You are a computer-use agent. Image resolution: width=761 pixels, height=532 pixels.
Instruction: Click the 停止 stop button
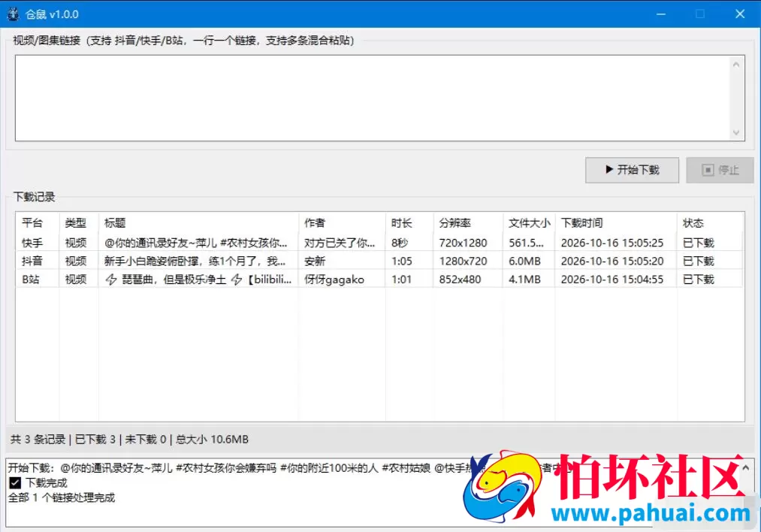coord(720,170)
